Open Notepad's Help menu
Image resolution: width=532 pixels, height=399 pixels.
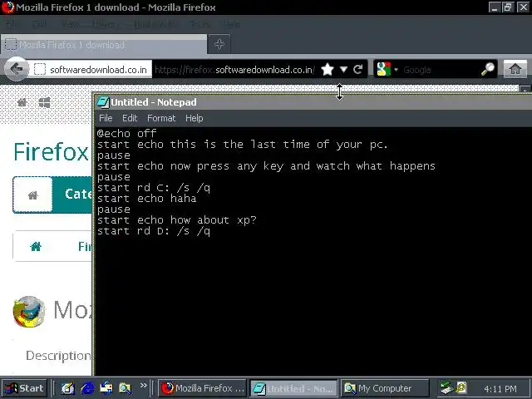tap(194, 118)
